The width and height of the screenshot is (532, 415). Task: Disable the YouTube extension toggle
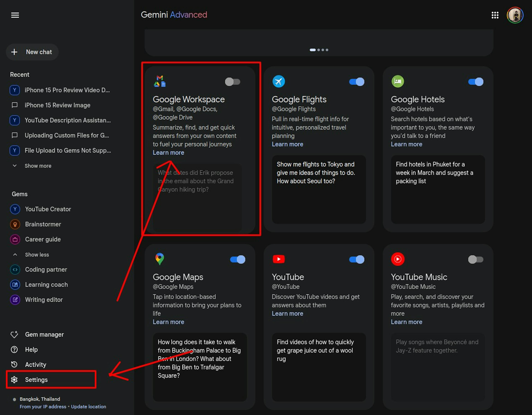[x=357, y=259]
